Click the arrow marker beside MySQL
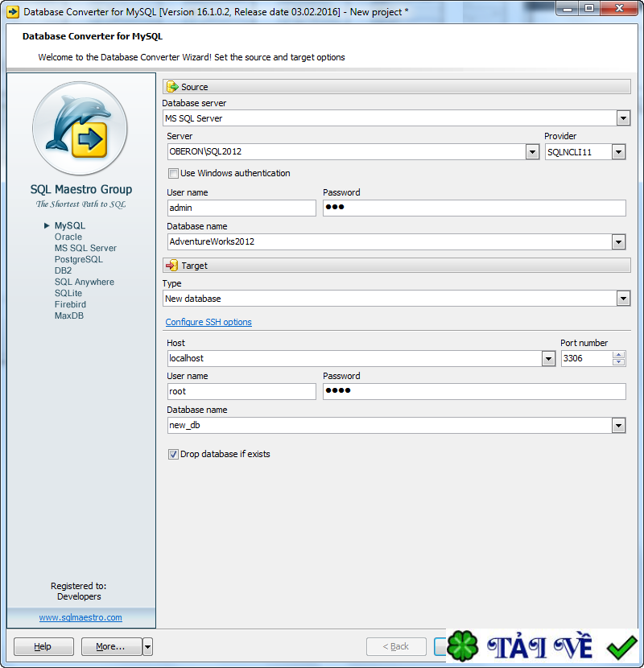The height and width of the screenshot is (668, 644). tap(47, 225)
